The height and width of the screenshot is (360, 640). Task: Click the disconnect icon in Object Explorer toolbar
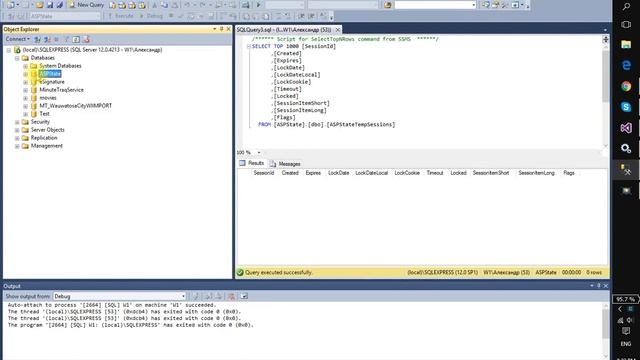(x=47, y=39)
